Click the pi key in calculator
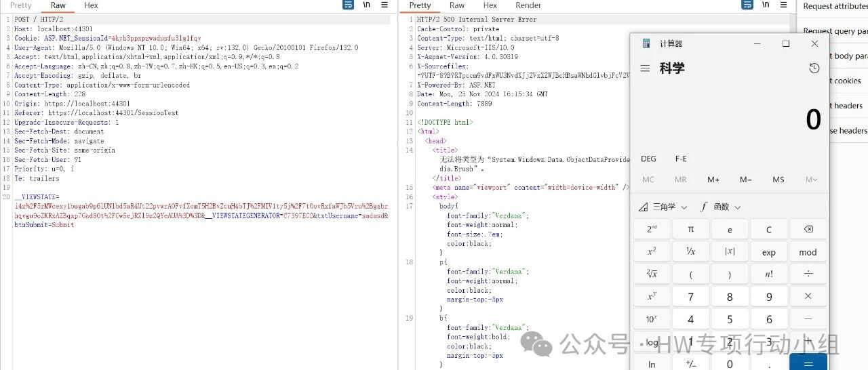 click(691, 229)
